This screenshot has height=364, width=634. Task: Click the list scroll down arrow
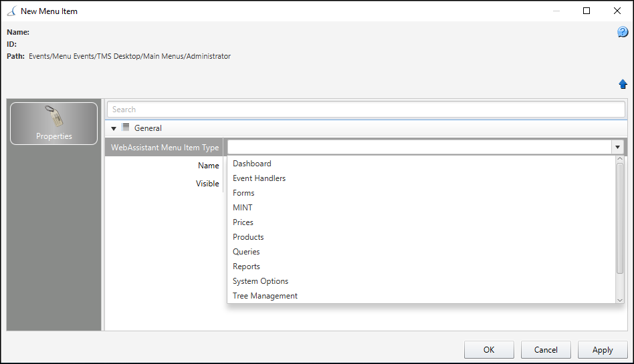pyautogui.click(x=619, y=300)
